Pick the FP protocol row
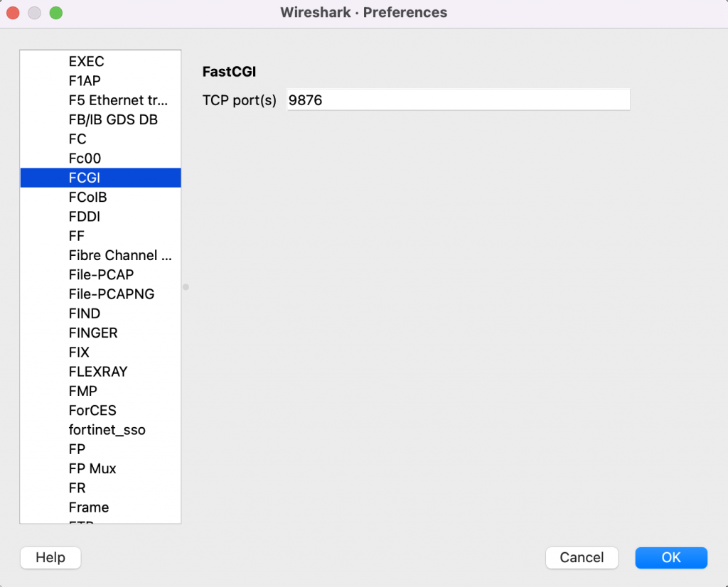This screenshot has width=728, height=587. pyautogui.click(x=101, y=450)
